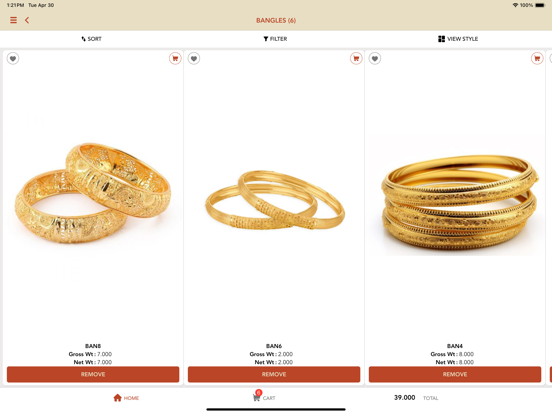Open the BAN8 bangle product image

tap(93, 193)
